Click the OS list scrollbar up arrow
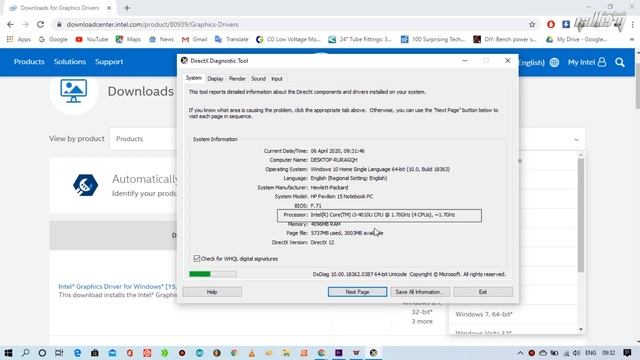 581,156
